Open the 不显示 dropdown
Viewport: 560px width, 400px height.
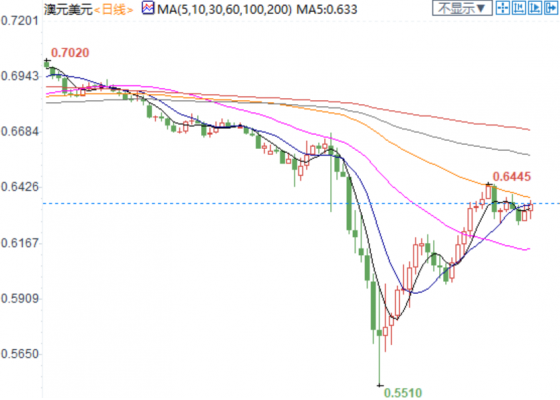pos(462,8)
